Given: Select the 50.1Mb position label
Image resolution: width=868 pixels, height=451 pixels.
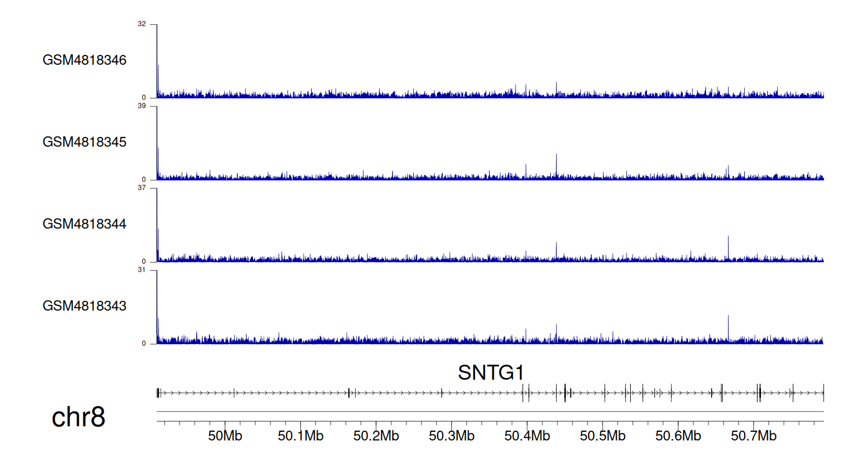Looking at the screenshot, I should [x=300, y=435].
